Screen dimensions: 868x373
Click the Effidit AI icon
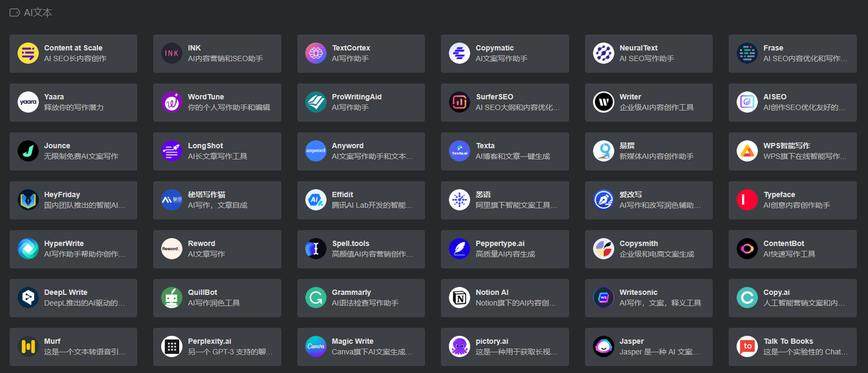point(316,200)
